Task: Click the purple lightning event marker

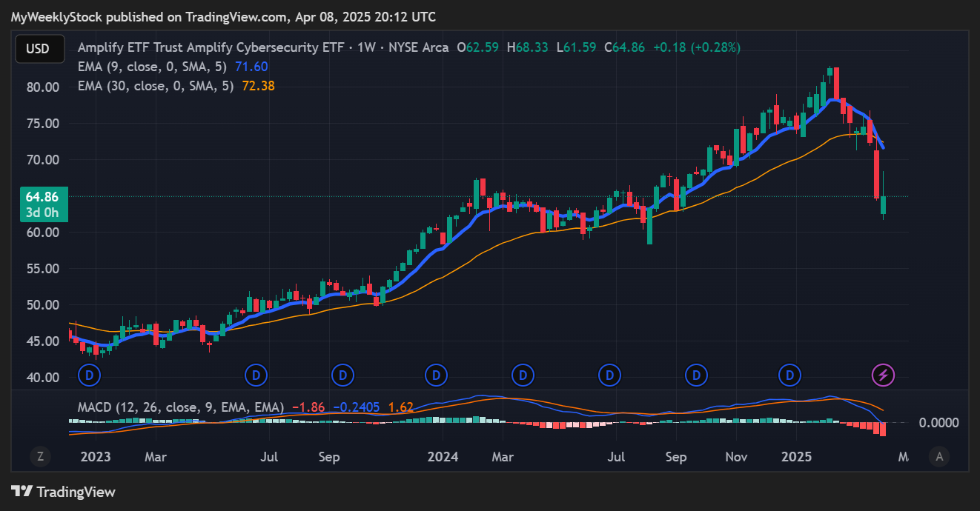Action: point(883,375)
